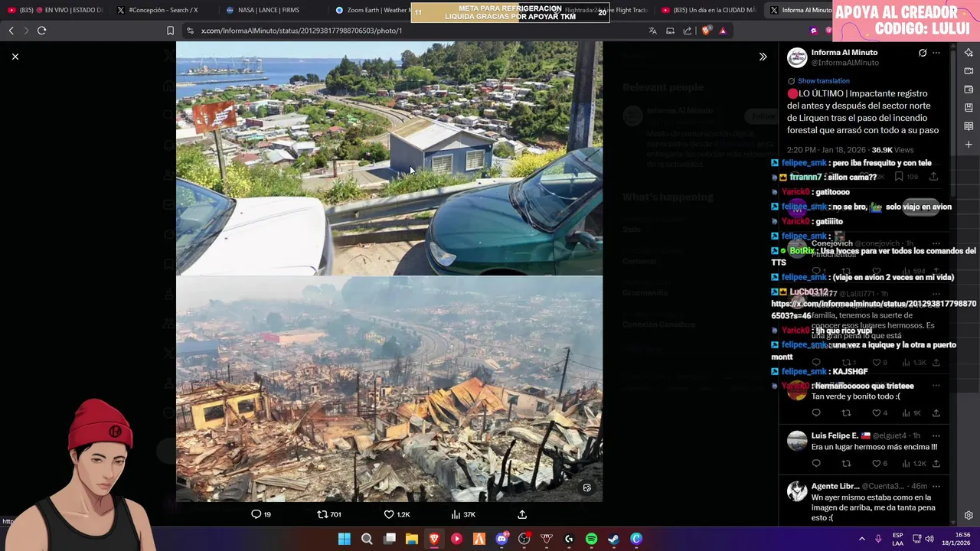Reply to 'Tan verde y bonito todo' comment
The height and width of the screenshot is (551, 980).
pyautogui.click(x=816, y=413)
